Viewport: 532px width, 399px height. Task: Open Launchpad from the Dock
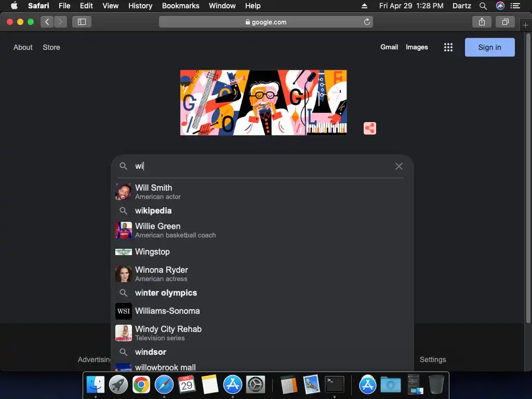[118, 384]
